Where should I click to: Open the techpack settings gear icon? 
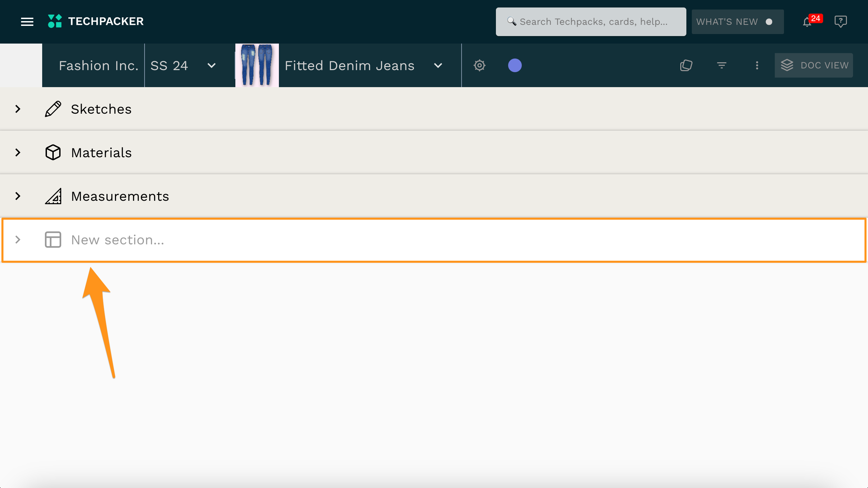[x=479, y=65]
